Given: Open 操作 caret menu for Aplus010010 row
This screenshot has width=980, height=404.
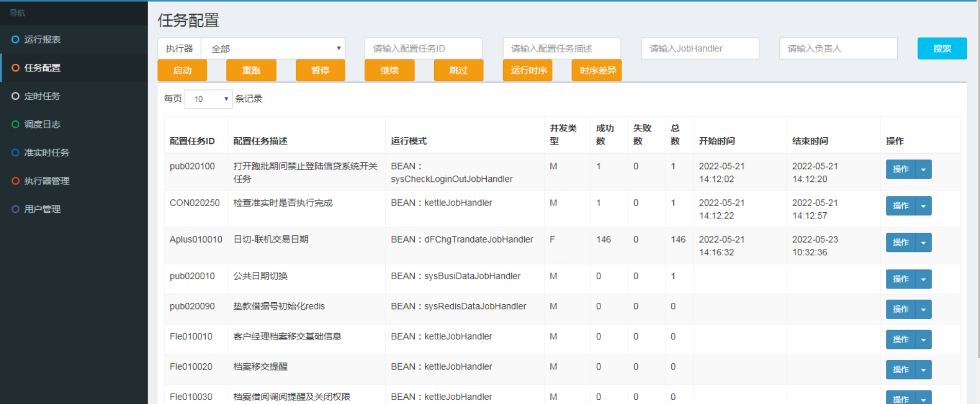Looking at the screenshot, I should (923, 243).
